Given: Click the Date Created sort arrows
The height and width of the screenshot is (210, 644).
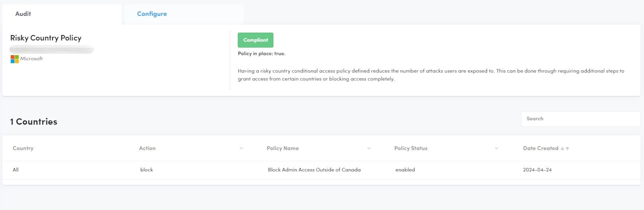Looking at the screenshot, I should pos(565,149).
